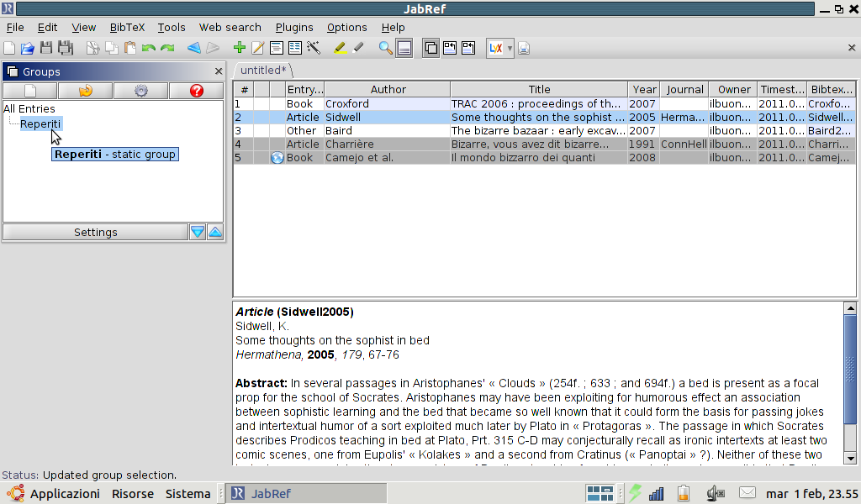Open the Applicazioni menu in the panel
This screenshot has width=861, height=504.
[x=65, y=494]
